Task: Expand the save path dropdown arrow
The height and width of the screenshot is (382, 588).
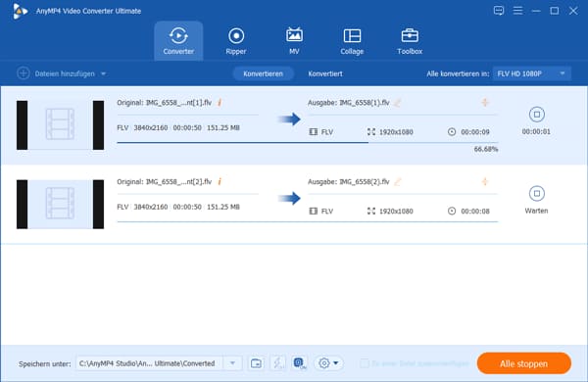Action: (232, 363)
